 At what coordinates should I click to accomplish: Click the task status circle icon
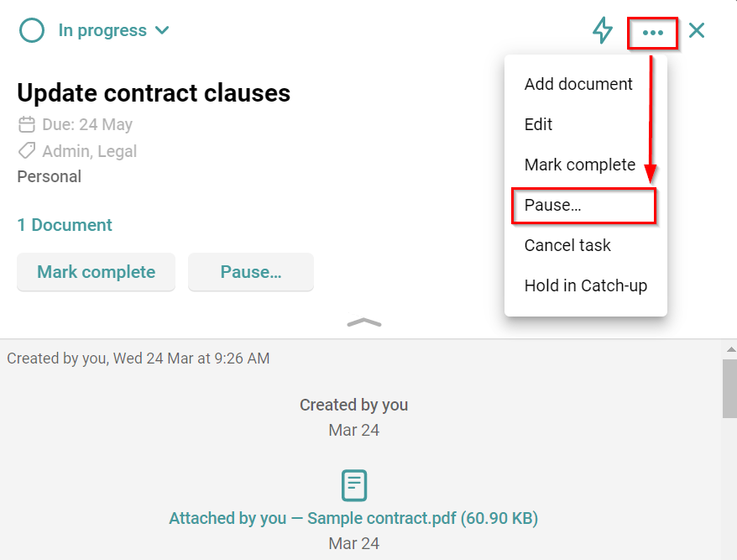click(31, 31)
